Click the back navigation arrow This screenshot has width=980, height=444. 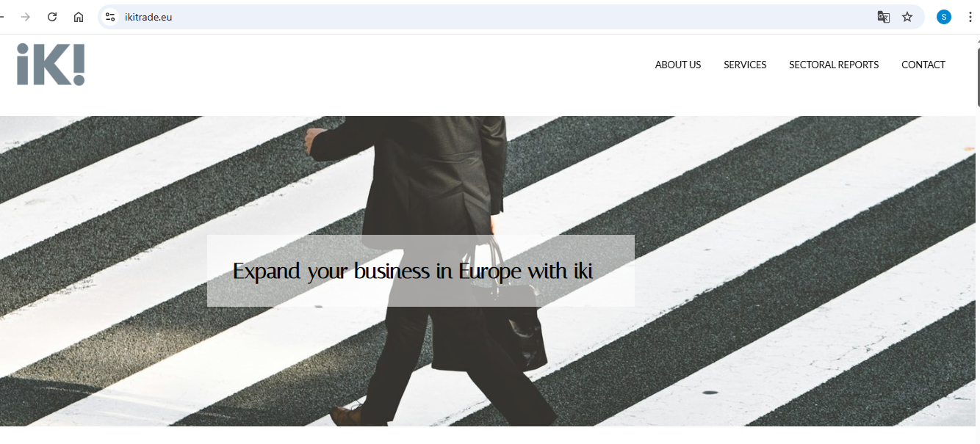point(2,17)
